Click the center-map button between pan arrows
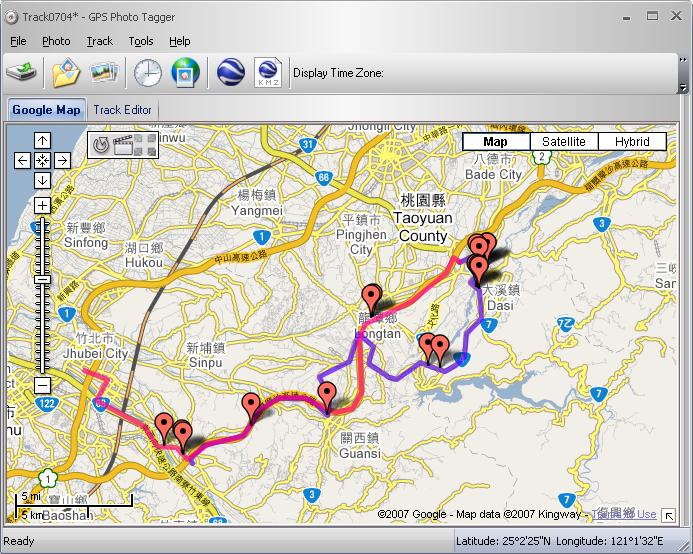The height and width of the screenshot is (554, 693). pyautogui.click(x=42, y=160)
